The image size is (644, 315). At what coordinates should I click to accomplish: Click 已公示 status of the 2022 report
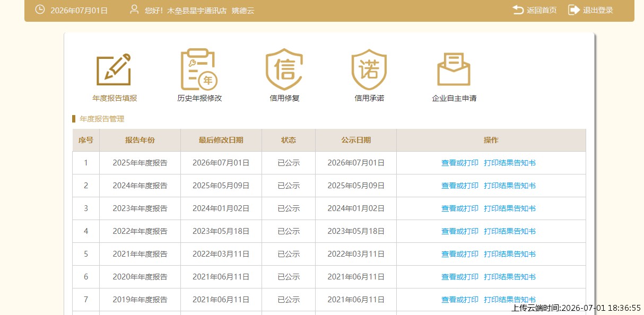click(x=289, y=231)
